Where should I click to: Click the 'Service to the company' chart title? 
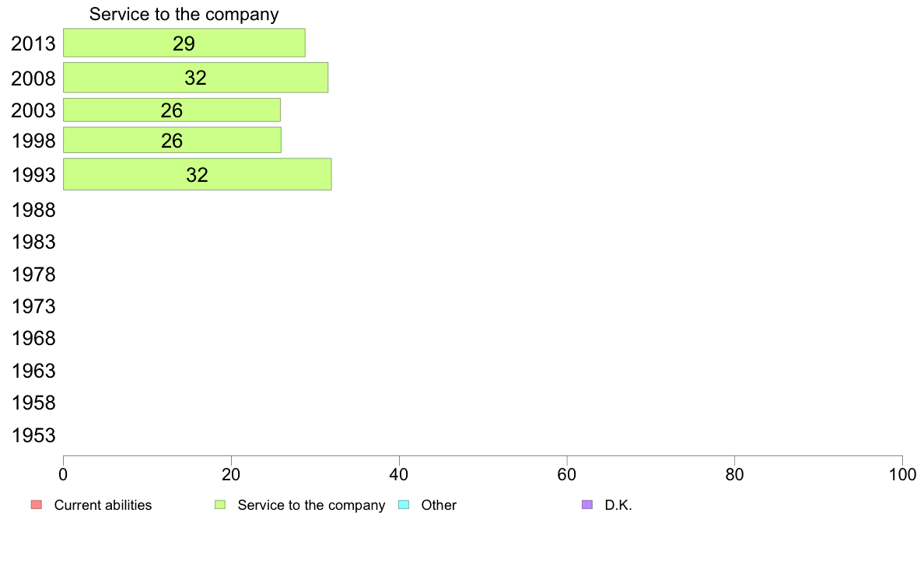pyautogui.click(x=184, y=14)
